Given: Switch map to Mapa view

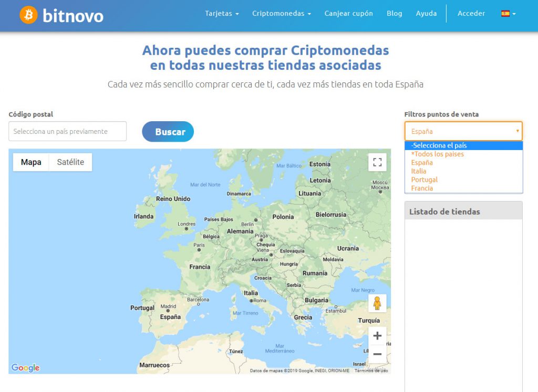Looking at the screenshot, I should 31,162.
